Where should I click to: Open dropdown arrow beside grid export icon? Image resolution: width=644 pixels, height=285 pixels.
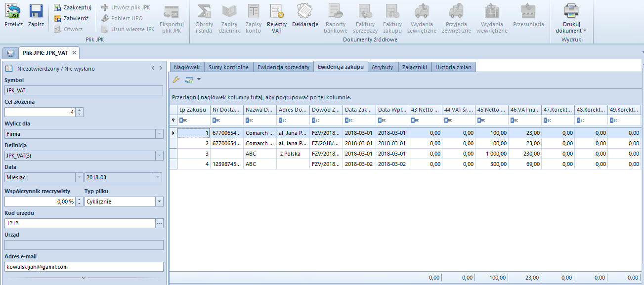199,80
